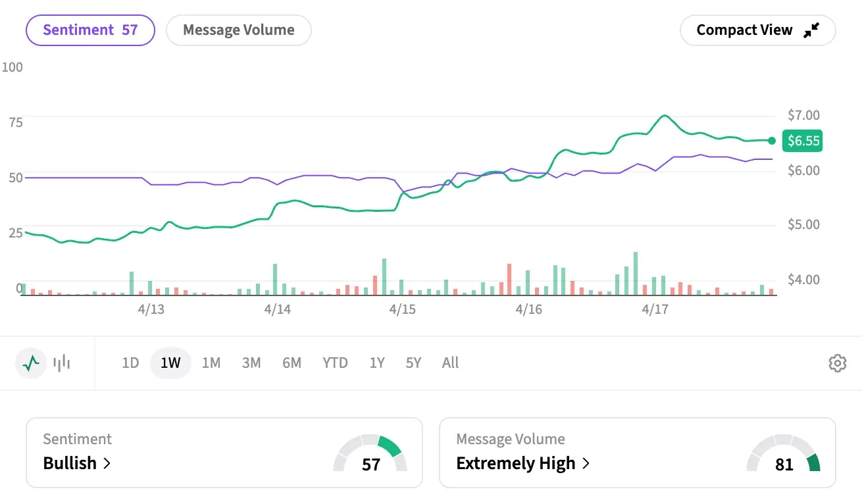Click the Compact View button
Viewport: 862px width, 504px height.
[757, 30]
